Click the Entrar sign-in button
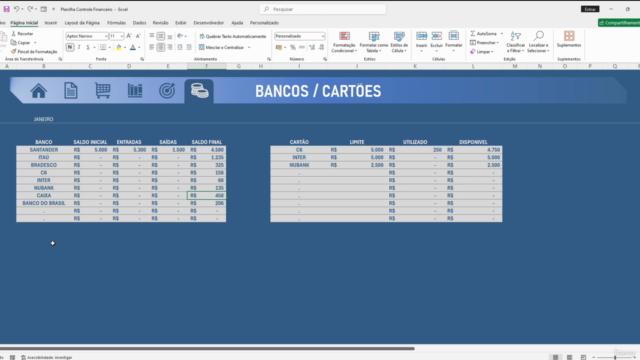The height and width of the screenshot is (360, 640). point(590,9)
